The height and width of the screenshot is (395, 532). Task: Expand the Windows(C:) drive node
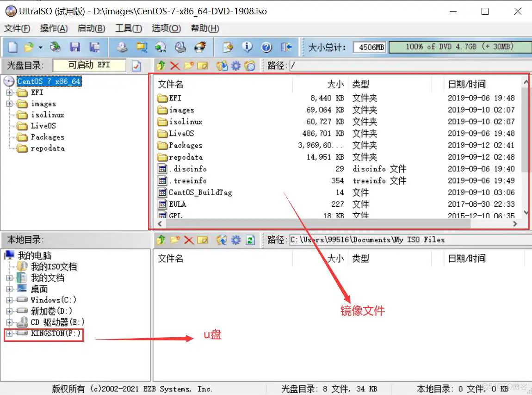coord(9,300)
